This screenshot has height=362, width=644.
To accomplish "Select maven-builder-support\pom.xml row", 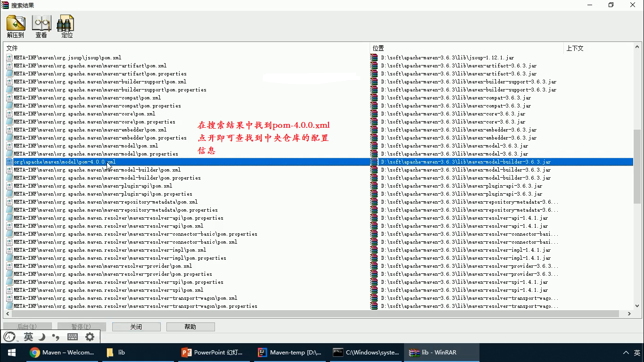I will (x=319, y=82).
